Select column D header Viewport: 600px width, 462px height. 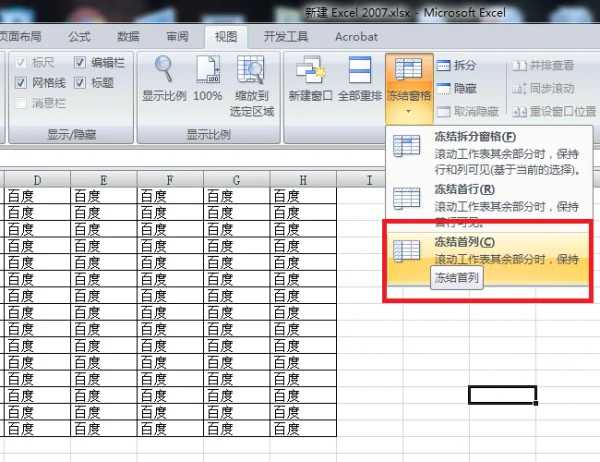(37, 180)
